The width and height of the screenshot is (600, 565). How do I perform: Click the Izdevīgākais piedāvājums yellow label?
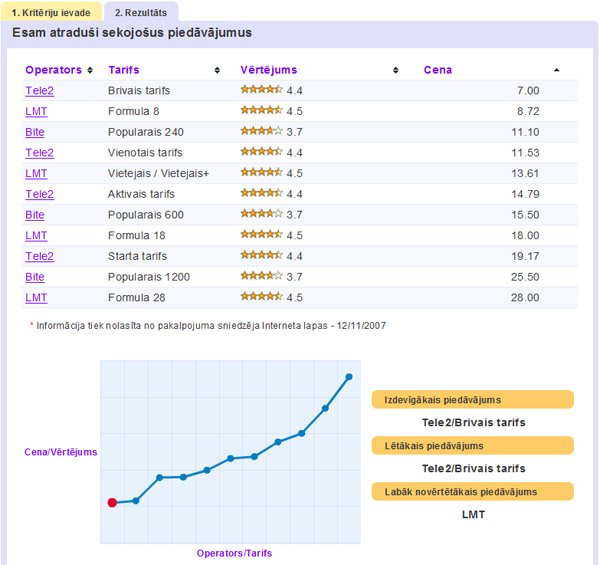472,400
